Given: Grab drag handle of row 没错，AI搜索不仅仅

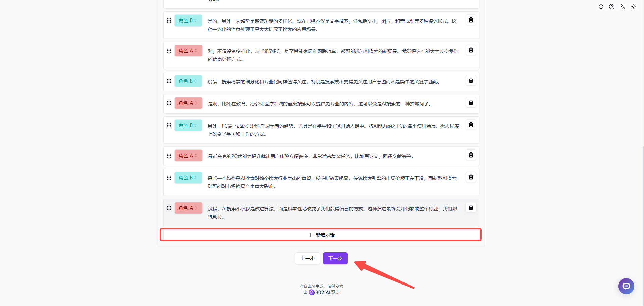Looking at the screenshot, I should [x=169, y=208].
